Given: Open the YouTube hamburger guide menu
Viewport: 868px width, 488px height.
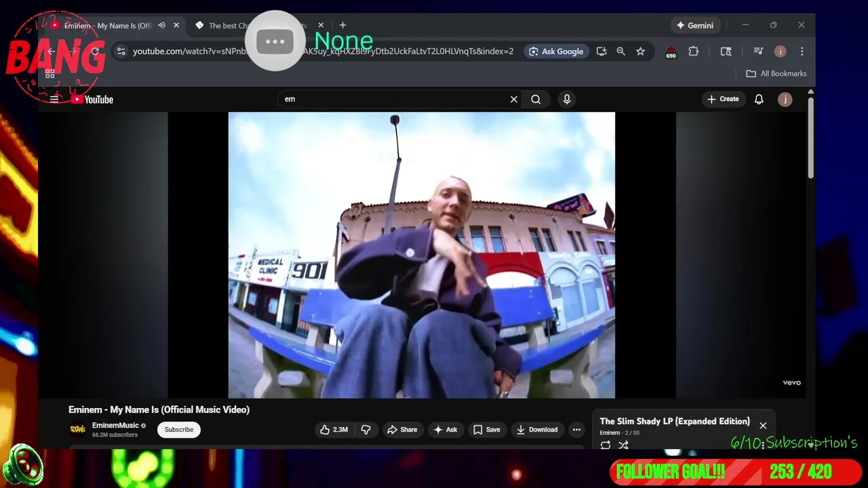Looking at the screenshot, I should (x=54, y=99).
